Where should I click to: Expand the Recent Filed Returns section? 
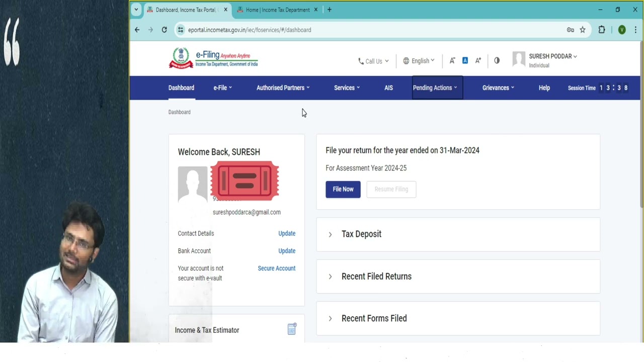pyautogui.click(x=458, y=276)
